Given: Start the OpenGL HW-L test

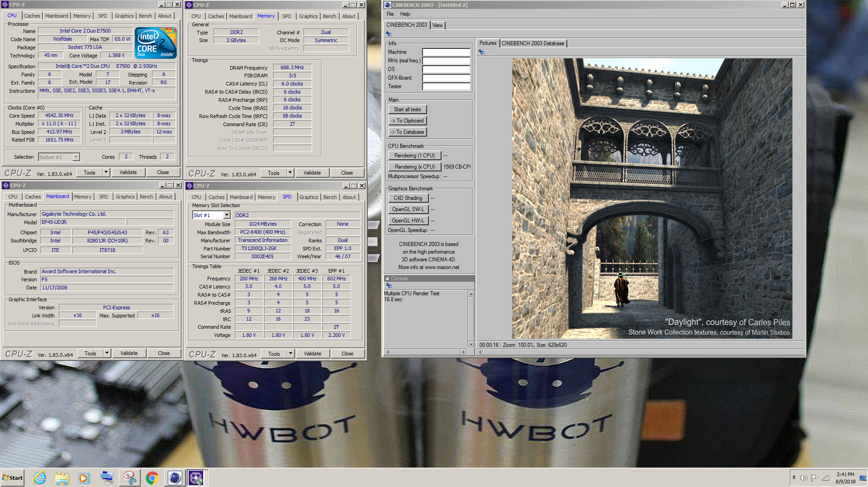Looking at the screenshot, I should [x=408, y=221].
